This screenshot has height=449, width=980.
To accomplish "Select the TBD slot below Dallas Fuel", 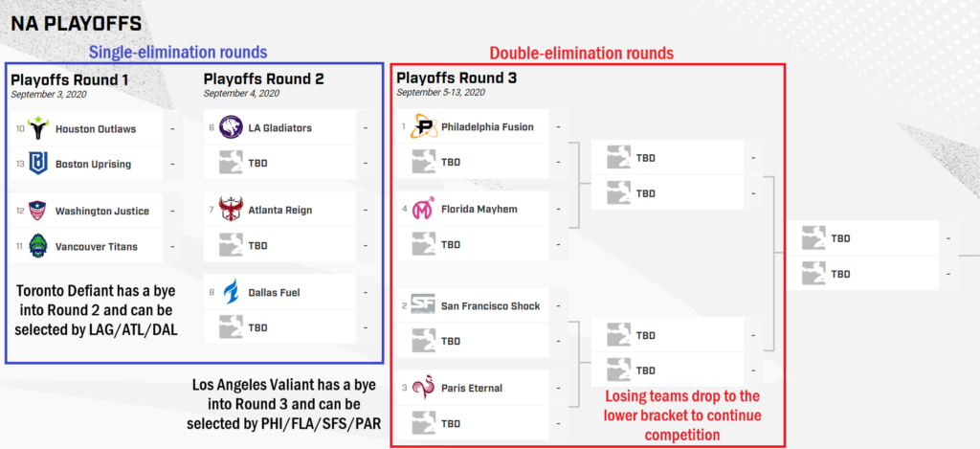I will pyautogui.click(x=279, y=327).
